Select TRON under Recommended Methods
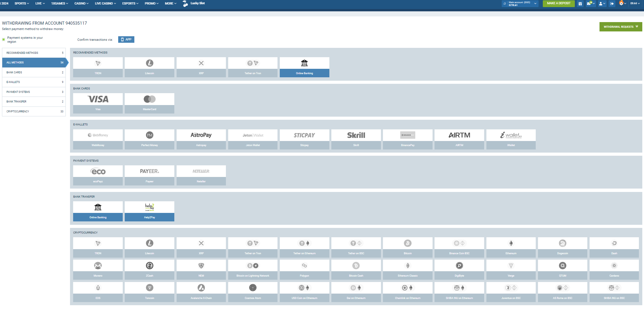This screenshot has width=644, height=312. tap(98, 67)
